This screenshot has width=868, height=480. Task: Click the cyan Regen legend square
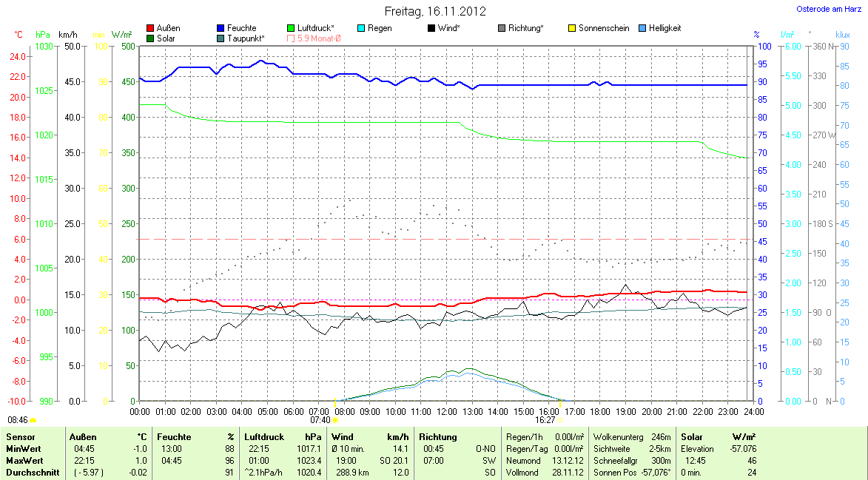361,28
